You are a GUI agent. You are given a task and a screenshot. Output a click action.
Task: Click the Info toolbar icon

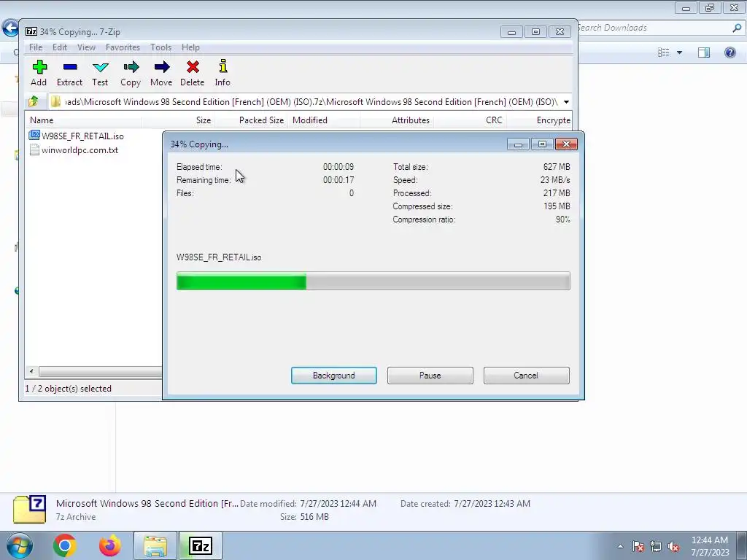click(x=222, y=73)
